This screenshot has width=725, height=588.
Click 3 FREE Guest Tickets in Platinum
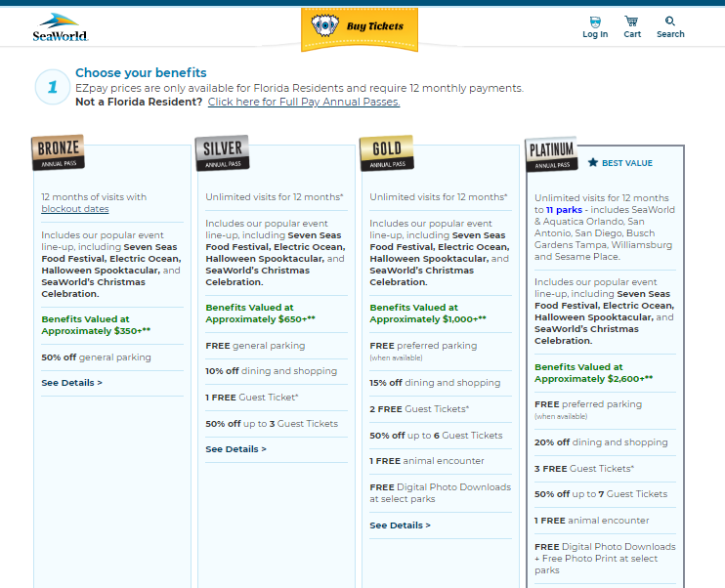[x=584, y=469]
